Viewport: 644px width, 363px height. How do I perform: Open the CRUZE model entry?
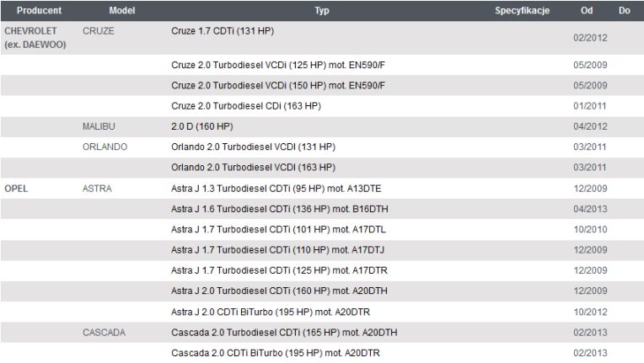[99, 31]
